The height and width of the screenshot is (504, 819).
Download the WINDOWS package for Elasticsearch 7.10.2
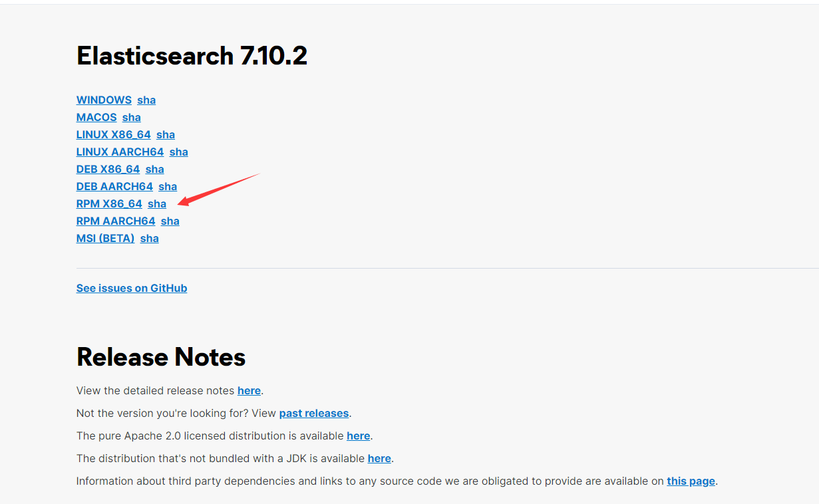104,100
